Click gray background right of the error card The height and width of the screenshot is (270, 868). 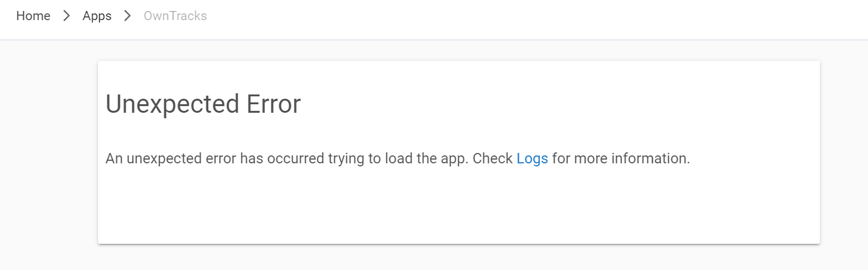pyautogui.click(x=844, y=152)
